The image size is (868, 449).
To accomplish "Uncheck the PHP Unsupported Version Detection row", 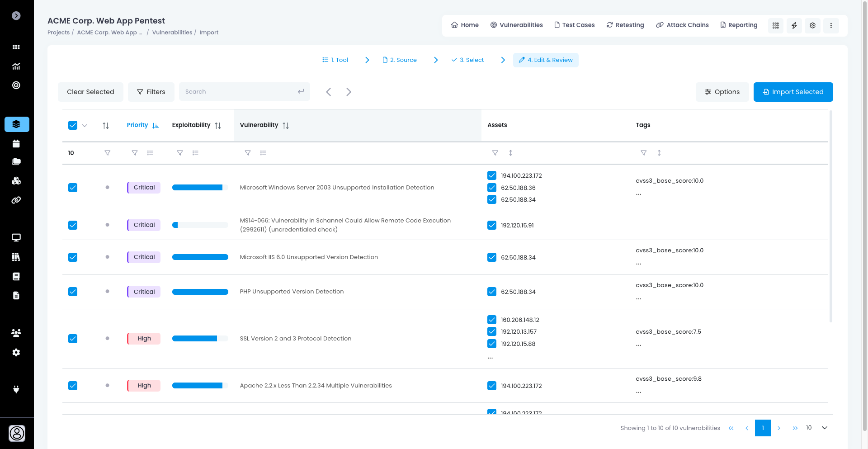I will (73, 292).
